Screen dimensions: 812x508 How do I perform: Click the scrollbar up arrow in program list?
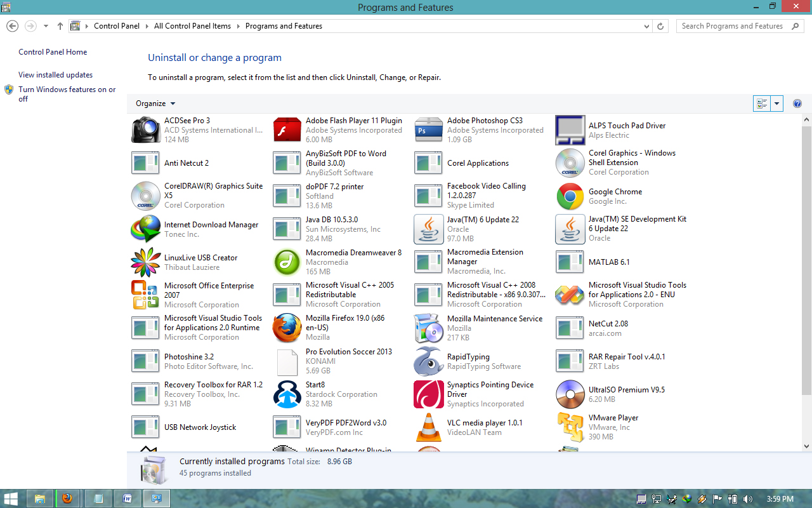tap(807, 119)
